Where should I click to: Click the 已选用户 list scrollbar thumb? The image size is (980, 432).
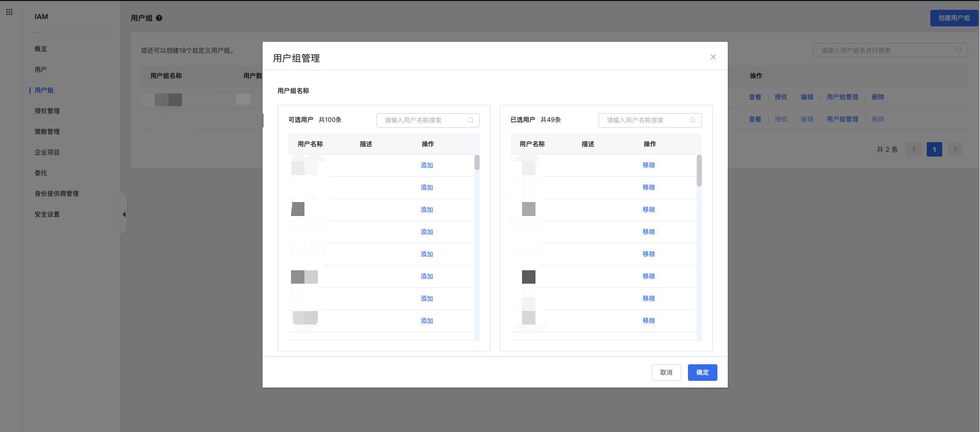coord(699,171)
